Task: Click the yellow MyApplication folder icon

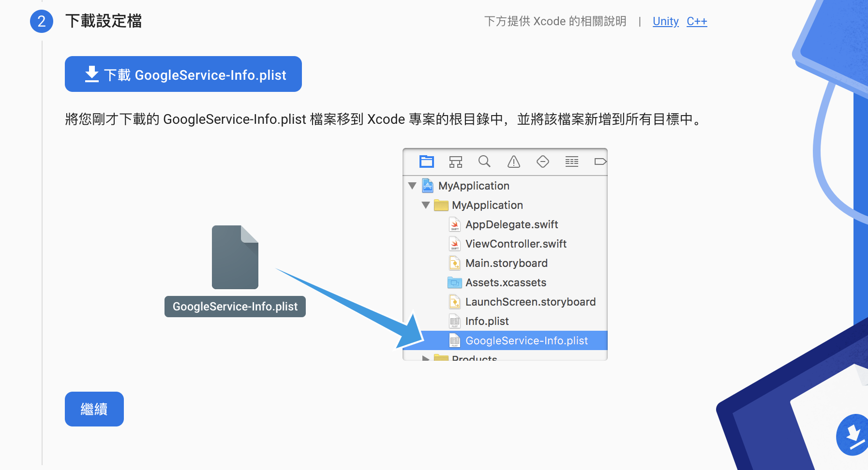Action: [x=441, y=205]
